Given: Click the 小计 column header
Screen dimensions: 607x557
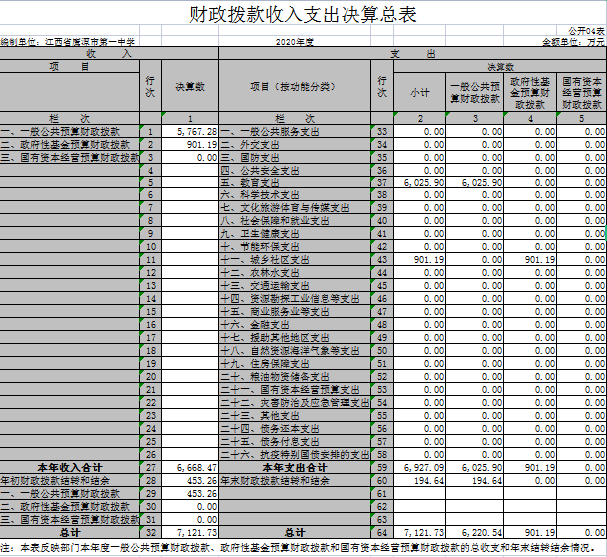Looking at the screenshot, I should [419, 92].
